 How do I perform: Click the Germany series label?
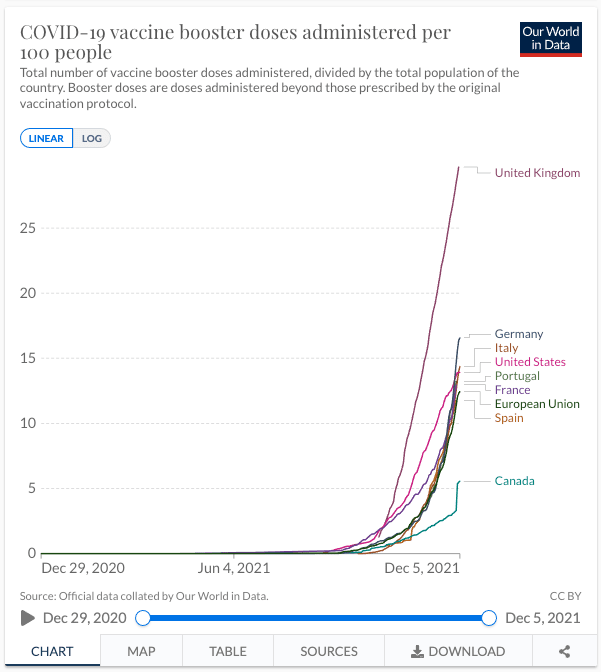pos(519,334)
